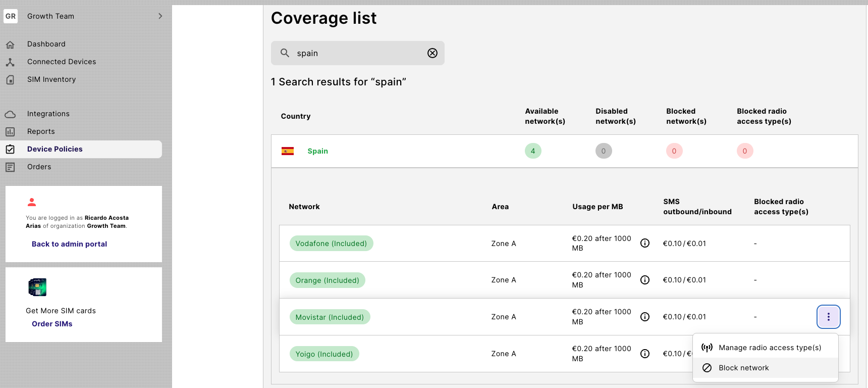This screenshot has width=868, height=388.
Task: Click the Spain country link
Action: pos(318,151)
